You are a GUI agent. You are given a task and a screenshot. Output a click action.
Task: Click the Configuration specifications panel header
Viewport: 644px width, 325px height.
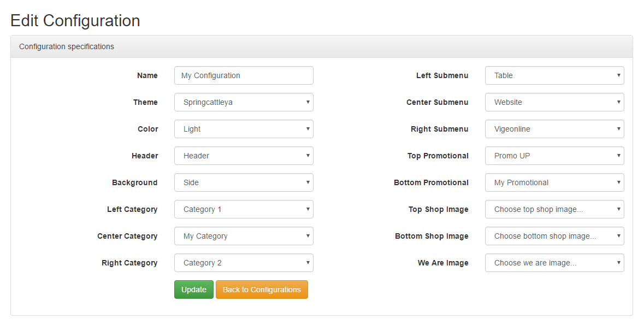322,46
